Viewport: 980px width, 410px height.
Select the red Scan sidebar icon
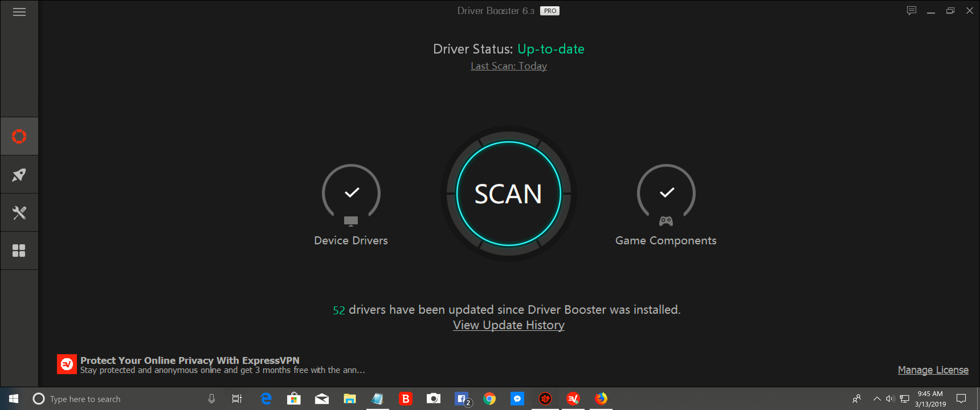[19, 136]
